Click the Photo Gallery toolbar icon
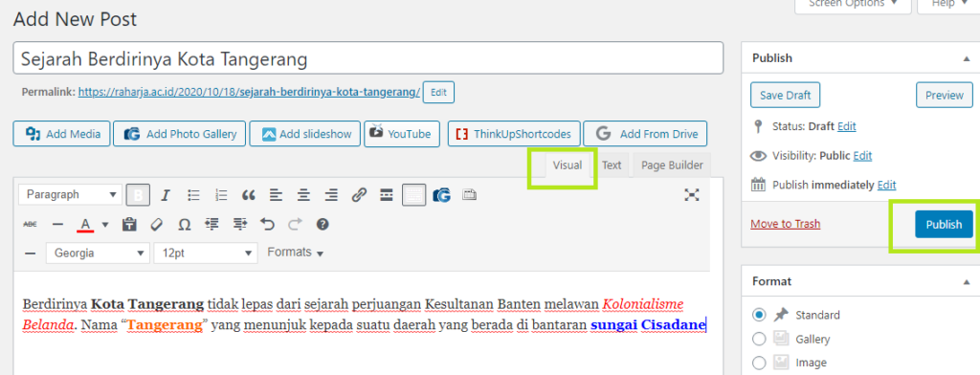This screenshot has width=980, height=375. pos(442,195)
